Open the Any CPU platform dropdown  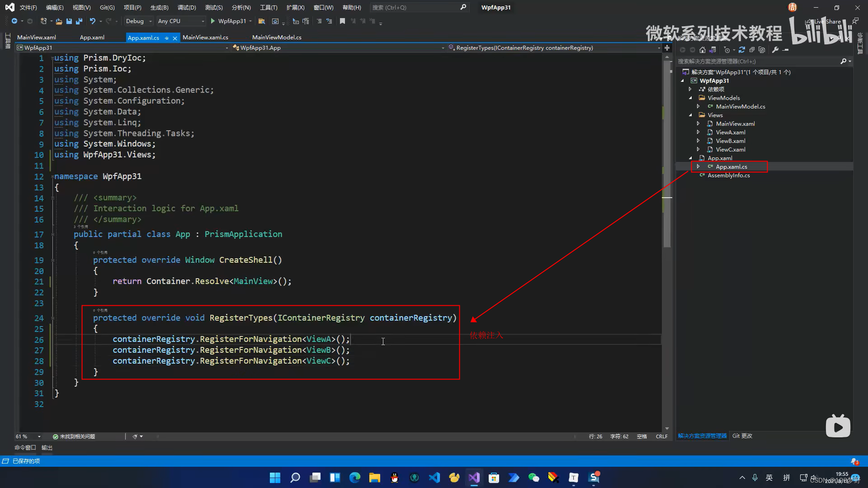181,21
